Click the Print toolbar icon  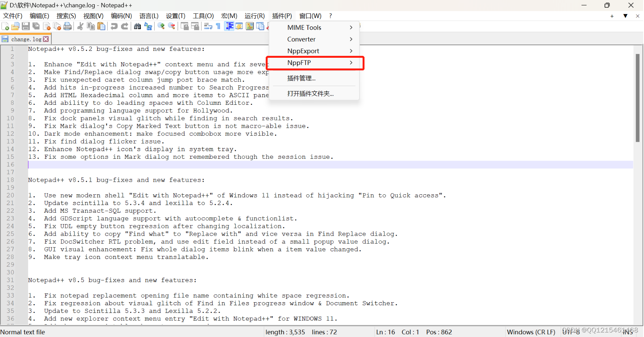pyautogui.click(x=67, y=26)
